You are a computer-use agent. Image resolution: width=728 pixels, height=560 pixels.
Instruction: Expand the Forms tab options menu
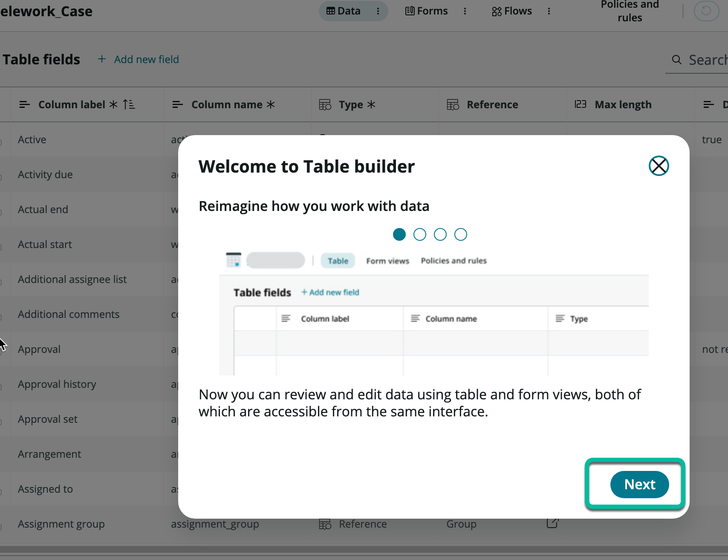pyautogui.click(x=465, y=11)
